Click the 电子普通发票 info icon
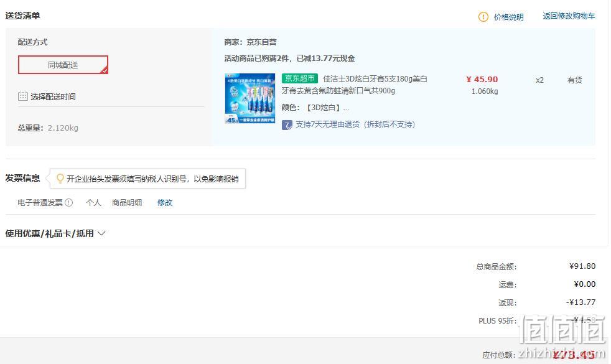This screenshot has width=611, height=364. pyautogui.click(x=69, y=203)
